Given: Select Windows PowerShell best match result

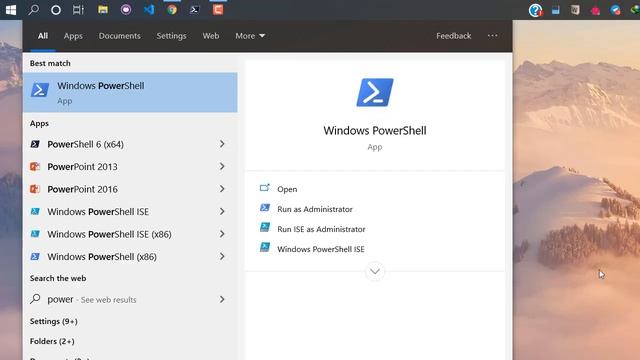Looking at the screenshot, I should pyautogui.click(x=130, y=93).
